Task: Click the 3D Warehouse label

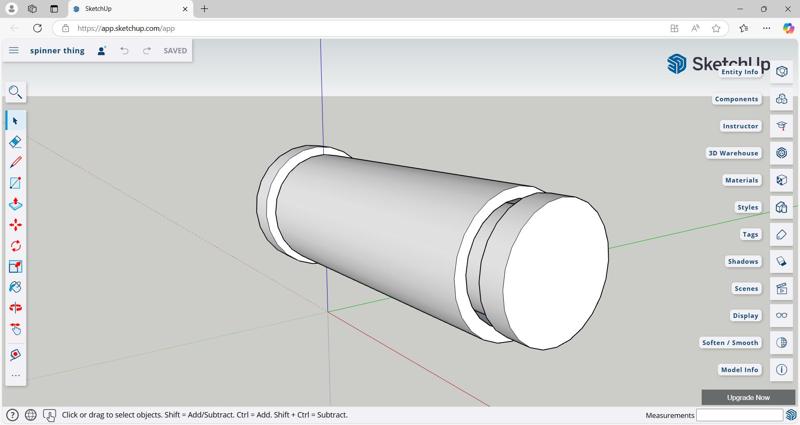Action: tap(734, 153)
